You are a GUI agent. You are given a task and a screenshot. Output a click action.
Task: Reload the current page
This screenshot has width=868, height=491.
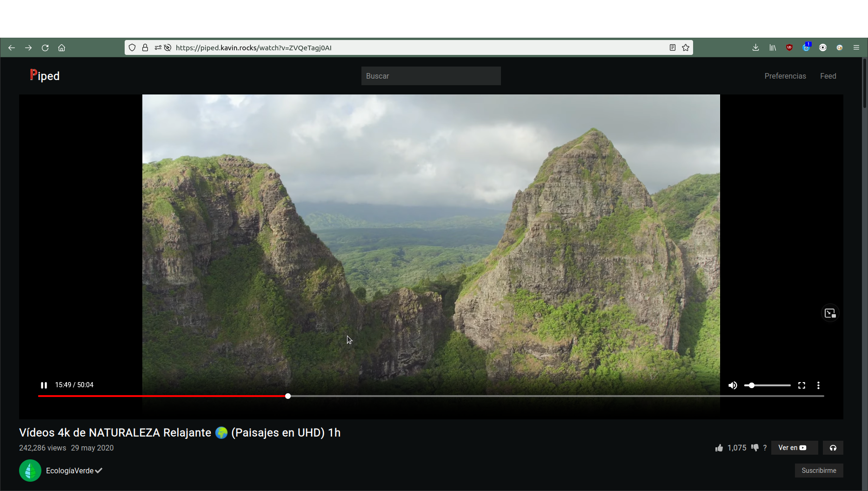click(45, 47)
